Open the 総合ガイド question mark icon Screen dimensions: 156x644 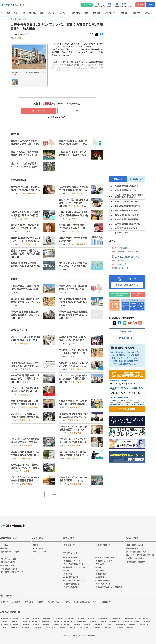[x=130, y=5]
